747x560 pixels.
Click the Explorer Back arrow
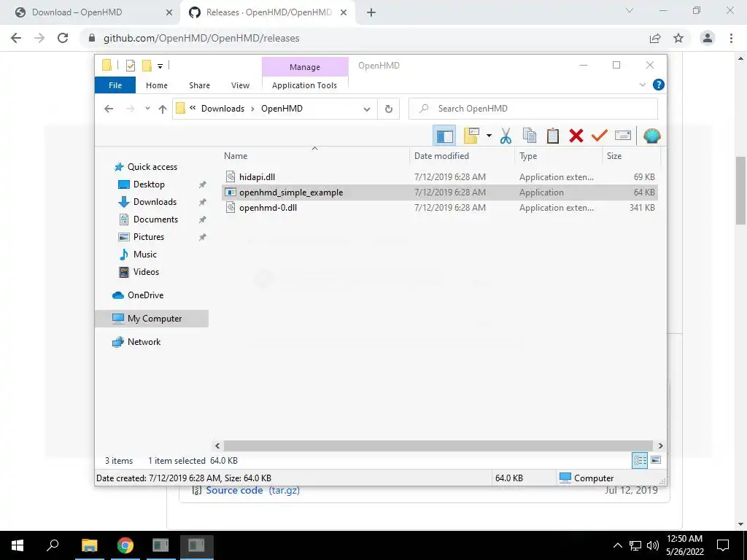[x=109, y=109]
